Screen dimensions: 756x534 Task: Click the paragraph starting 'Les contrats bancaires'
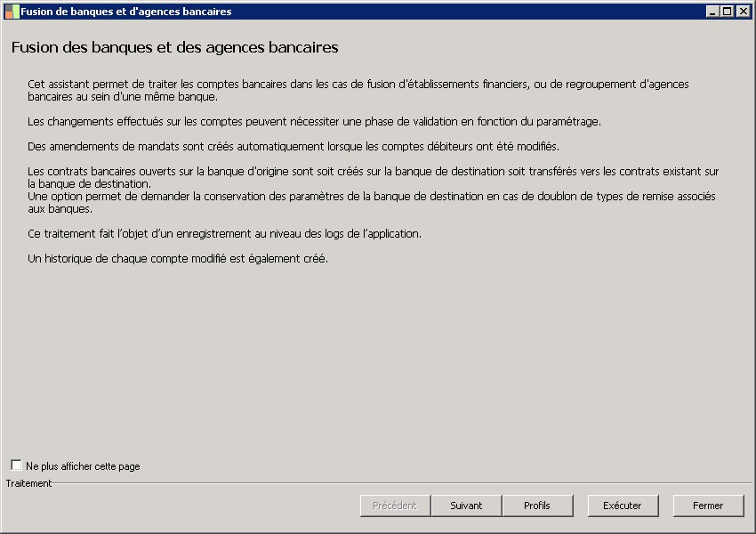click(x=373, y=176)
